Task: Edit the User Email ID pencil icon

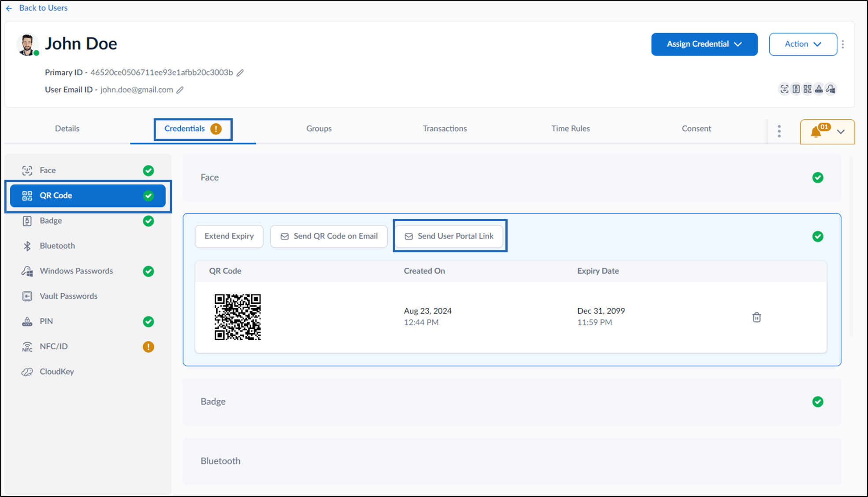Action: 180,90
